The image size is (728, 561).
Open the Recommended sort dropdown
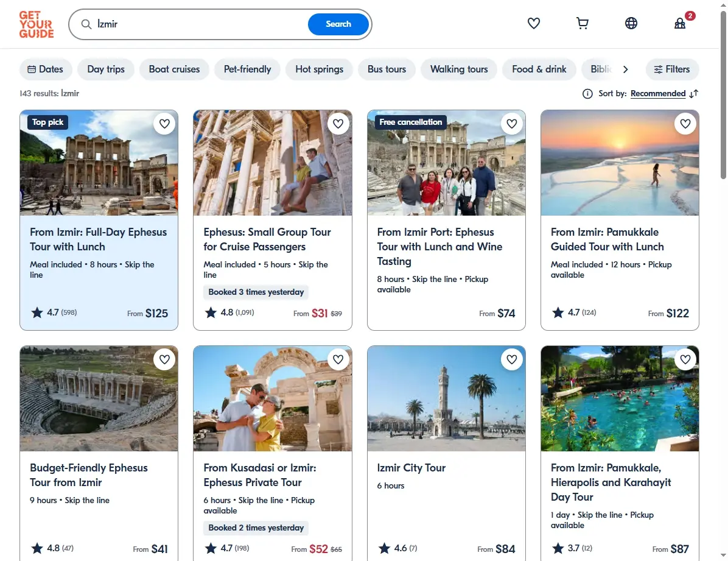tap(658, 93)
